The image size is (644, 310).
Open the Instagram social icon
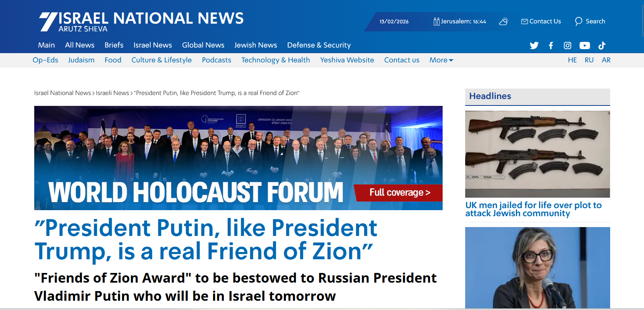[567, 45]
